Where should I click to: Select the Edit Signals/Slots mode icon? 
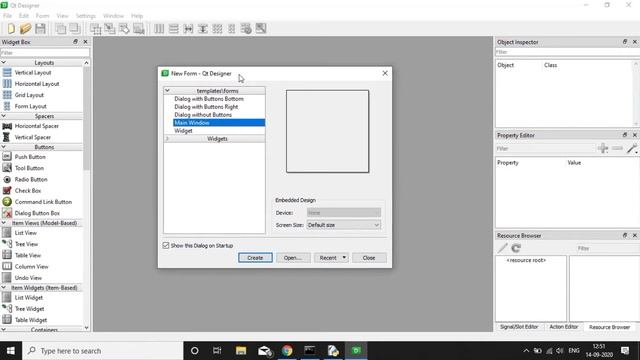point(110,29)
